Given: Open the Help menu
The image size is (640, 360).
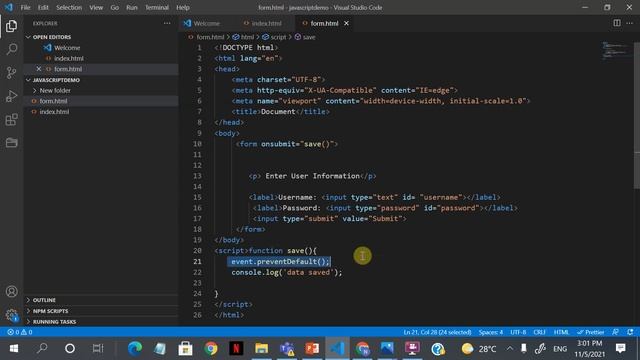Looking at the screenshot, I should (183, 7).
